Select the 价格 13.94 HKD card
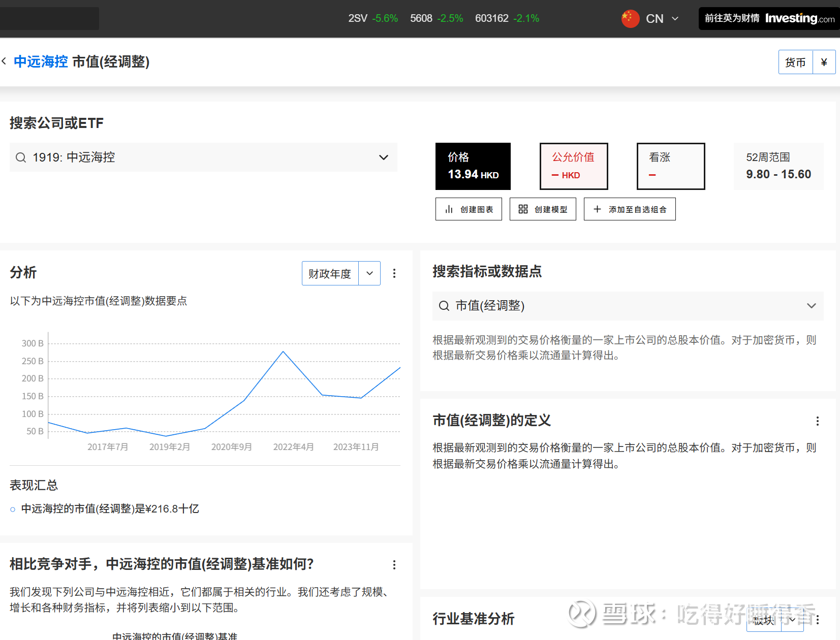This screenshot has width=840, height=640. [x=473, y=166]
